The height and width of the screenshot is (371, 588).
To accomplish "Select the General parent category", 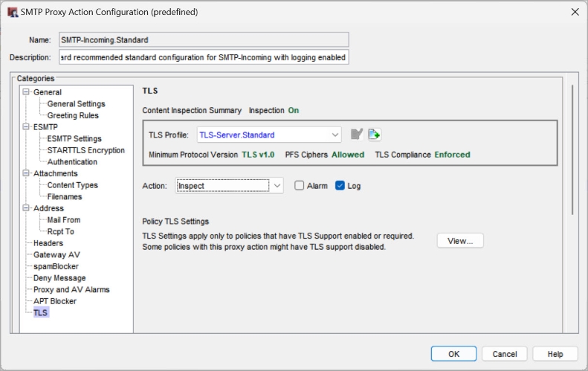I will (48, 92).
